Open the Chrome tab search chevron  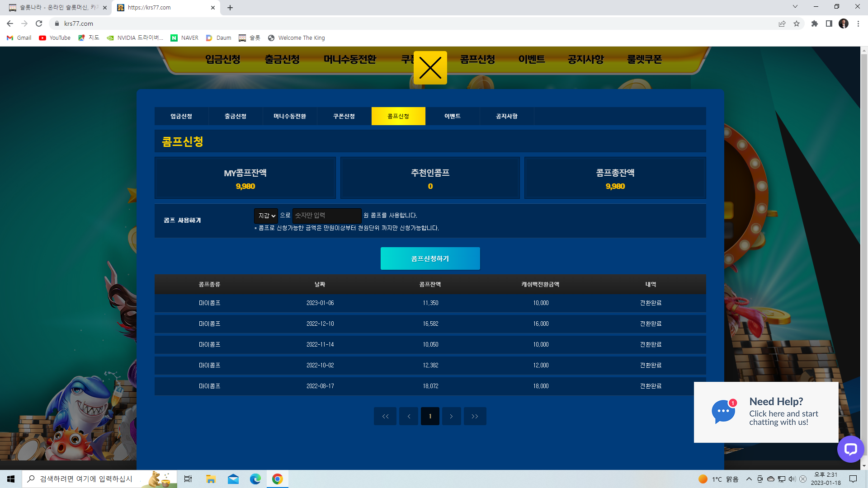[x=795, y=7]
